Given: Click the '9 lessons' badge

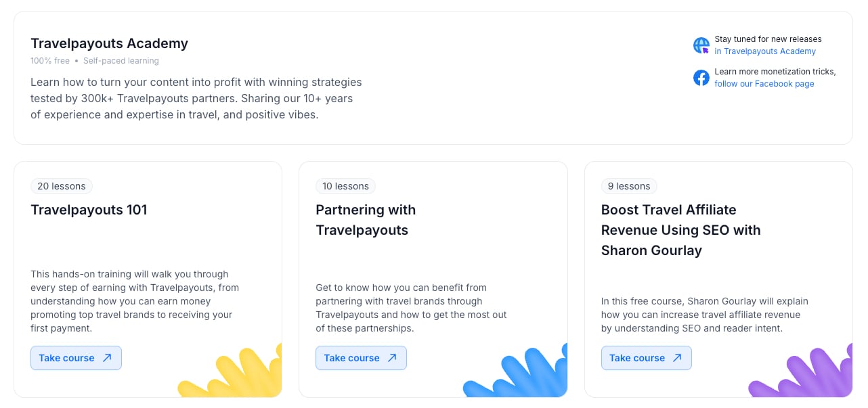Looking at the screenshot, I should (628, 186).
